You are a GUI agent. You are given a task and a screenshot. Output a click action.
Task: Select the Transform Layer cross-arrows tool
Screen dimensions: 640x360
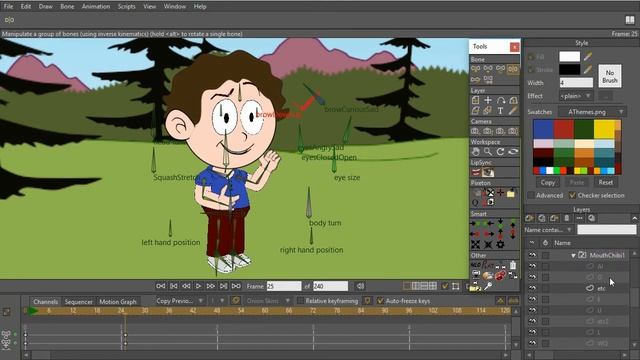tap(488, 100)
